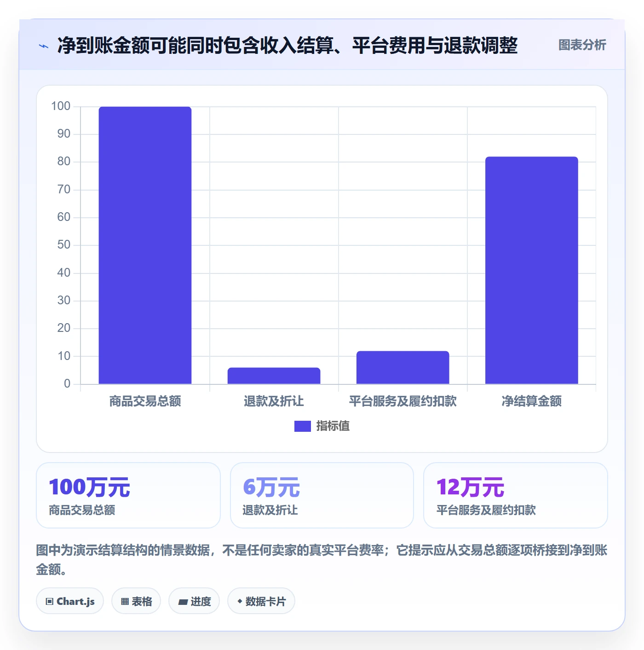Image resolution: width=644 pixels, height=650 pixels.
Task: Open the 图表分析 label in the header
Action: tap(582, 45)
